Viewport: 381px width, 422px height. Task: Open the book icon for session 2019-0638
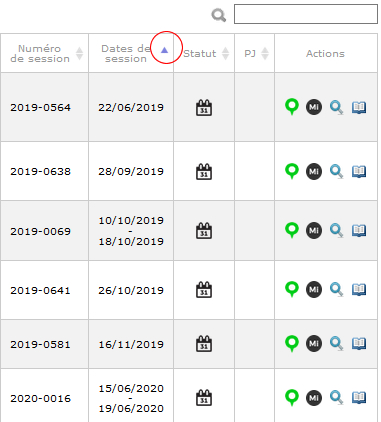[x=359, y=171]
